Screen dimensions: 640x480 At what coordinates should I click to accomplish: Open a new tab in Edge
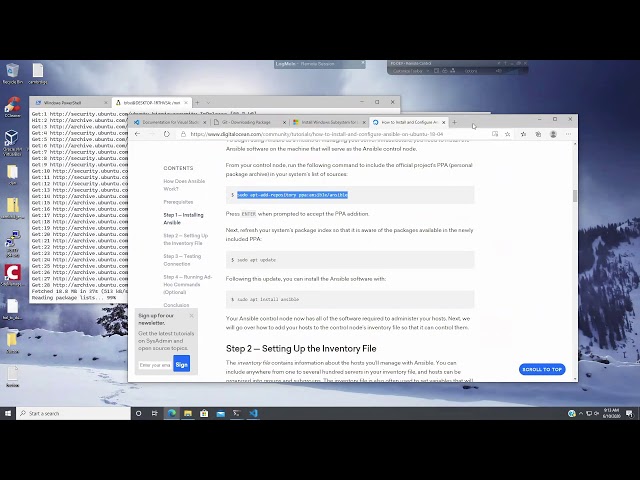click(x=454, y=122)
